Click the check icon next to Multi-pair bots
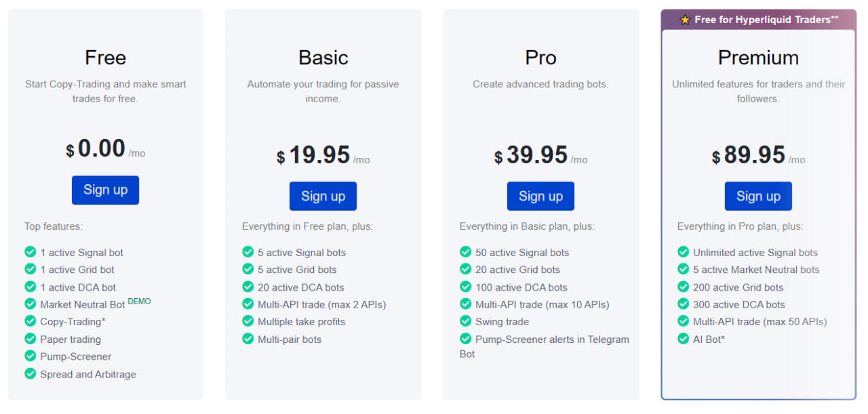Image resolution: width=868 pixels, height=414 pixels. tap(248, 339)
